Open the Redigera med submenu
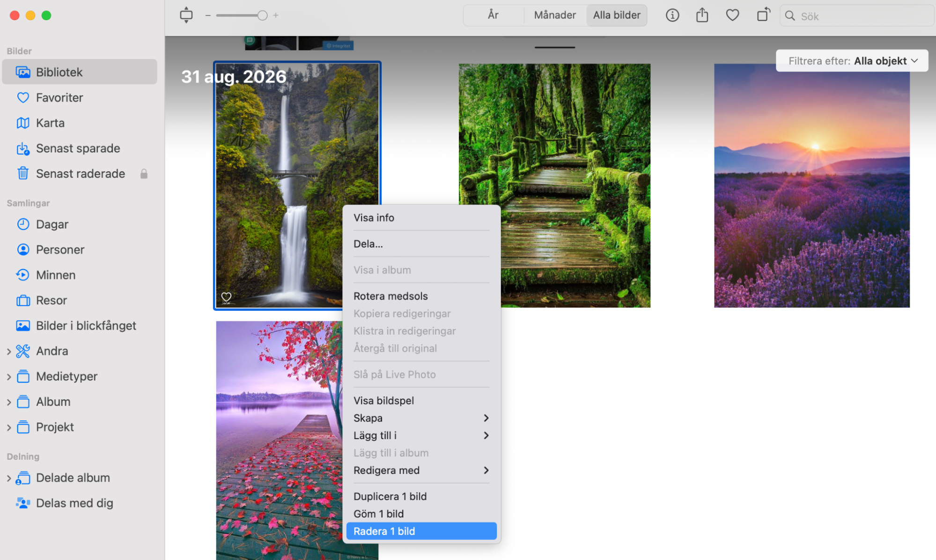 (421, 470)
